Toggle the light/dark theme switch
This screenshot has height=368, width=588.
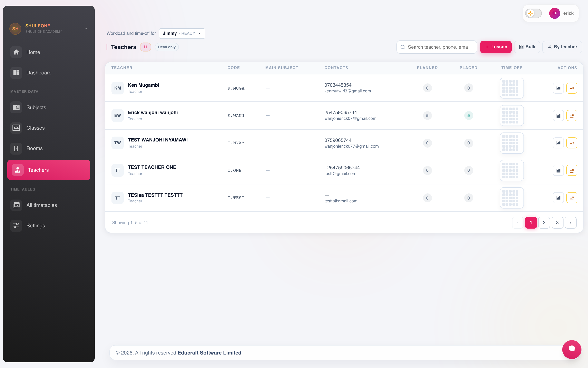pos(533,13)
